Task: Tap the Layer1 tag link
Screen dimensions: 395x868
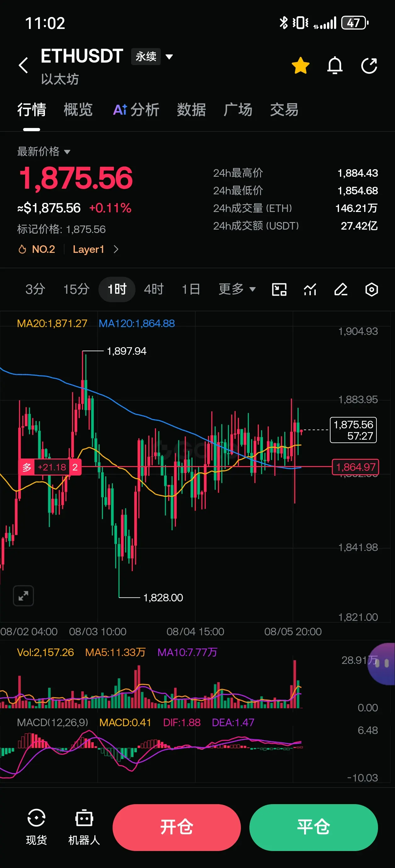Action: pos(88,249)
